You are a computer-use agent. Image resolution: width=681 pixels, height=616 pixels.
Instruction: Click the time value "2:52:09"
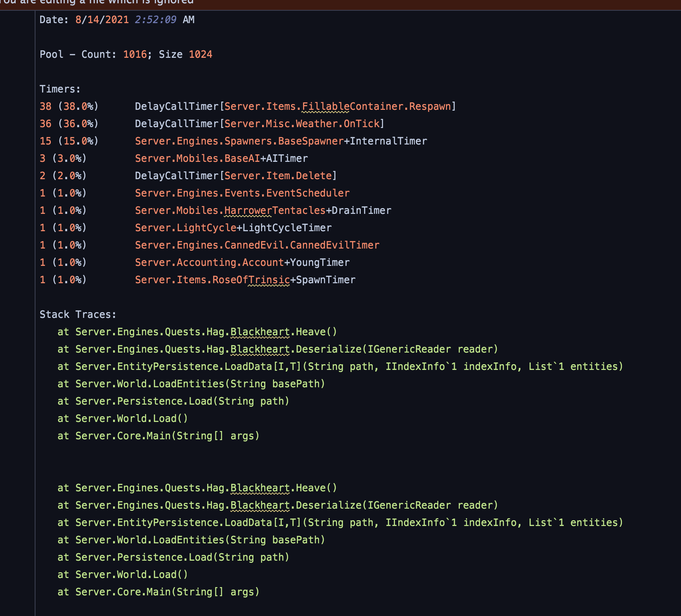(x=156, y=20)
